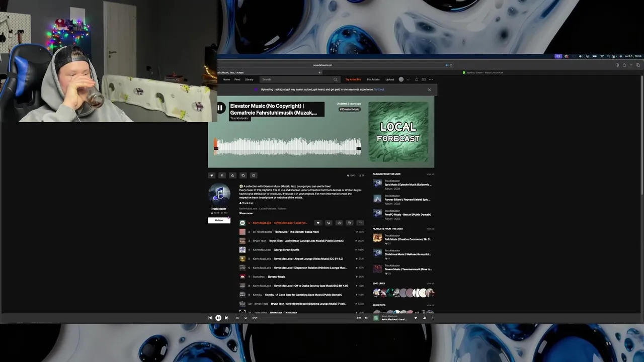Click the Upload menu item
This screenshot has height=362, width=644.
click(x=390, y=79)
